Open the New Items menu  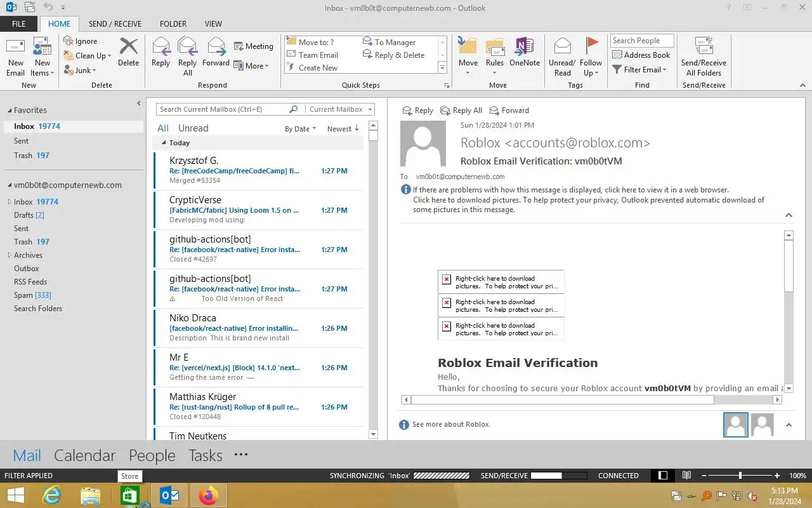pos(43,57)
